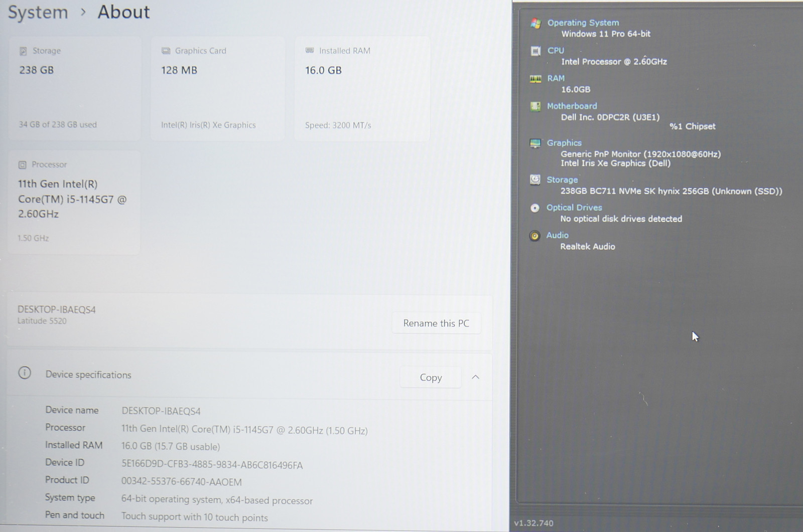Click the DESKTOP-IBAEQS4 PC name header
Screen dimensions: 803x532
[56, 309]
